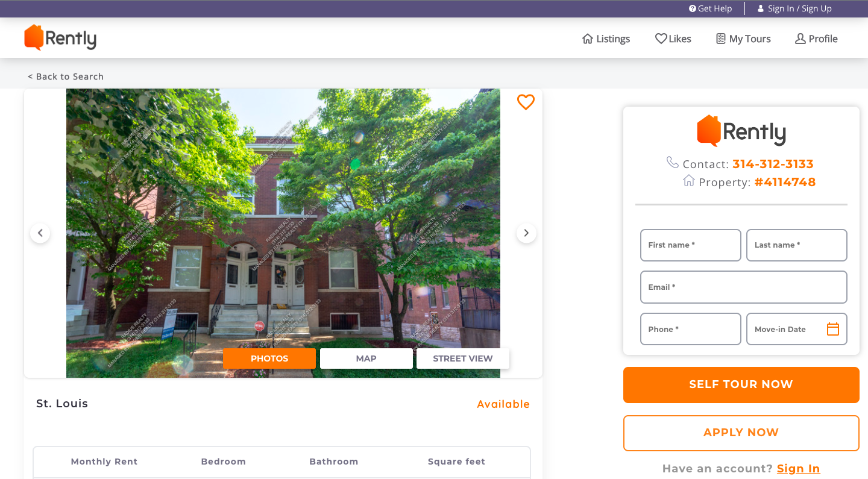Favorite this listing with the heart icon
This screenshot has width=868, height=479.
tap(526, 102)
